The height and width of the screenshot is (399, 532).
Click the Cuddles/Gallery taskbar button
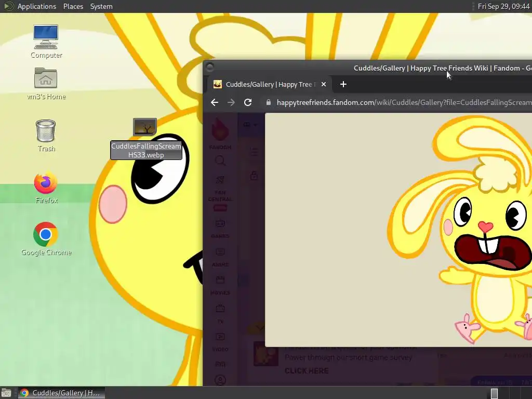(x=61, y=393)
